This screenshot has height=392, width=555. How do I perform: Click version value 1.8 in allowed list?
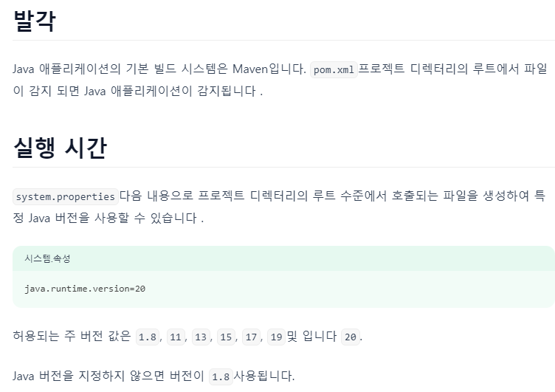(x=148, y=337)
